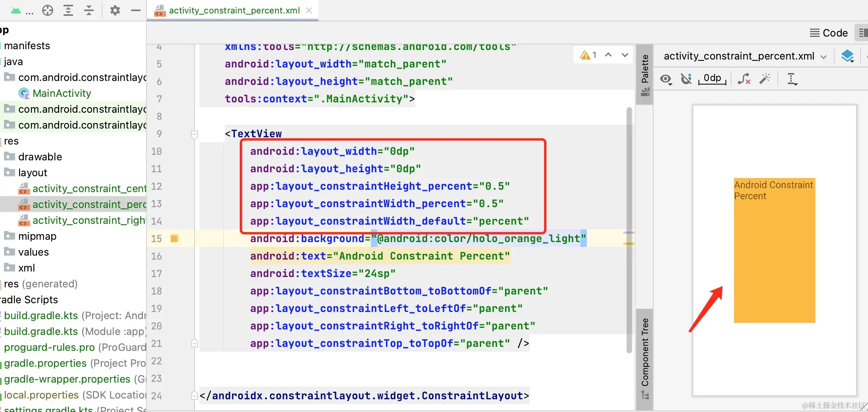Open the layout file dropdown in design toolbar

coord(745,56)
